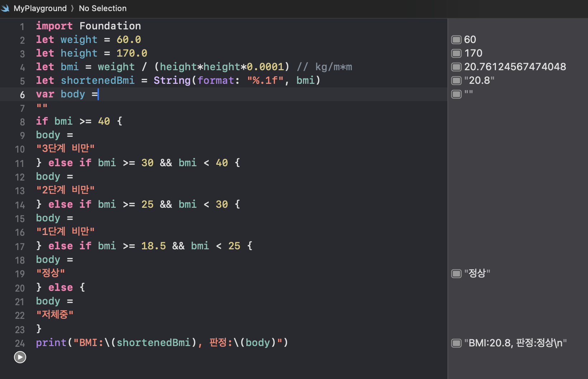The image size is (588, 379).
Task: Click the string "저체중" on line 22
Action: click(55, 315)
